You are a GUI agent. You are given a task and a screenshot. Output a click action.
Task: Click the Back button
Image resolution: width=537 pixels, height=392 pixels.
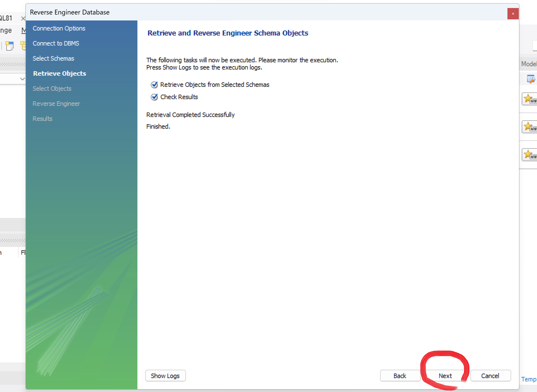(400, 376)
